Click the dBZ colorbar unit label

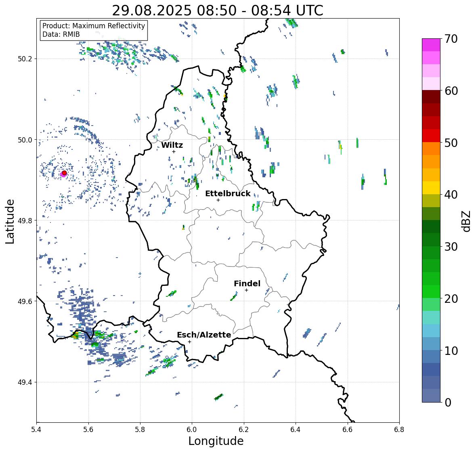pos(467,221)
